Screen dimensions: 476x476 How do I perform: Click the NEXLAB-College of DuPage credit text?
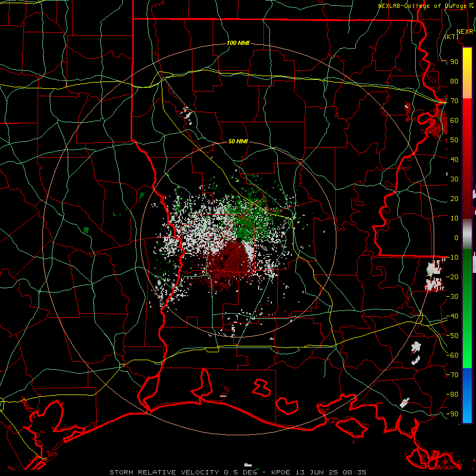coord(426,6)
